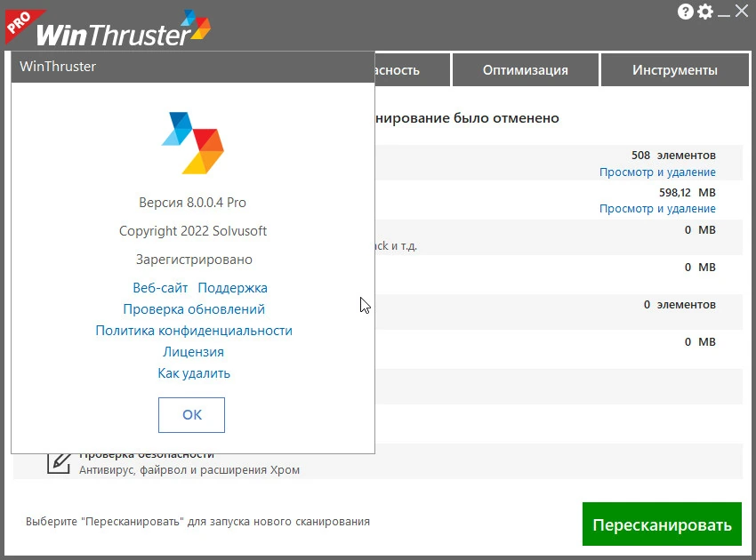Click the Версия 8.0.0.4 Pro text

(x=192, y=203)
